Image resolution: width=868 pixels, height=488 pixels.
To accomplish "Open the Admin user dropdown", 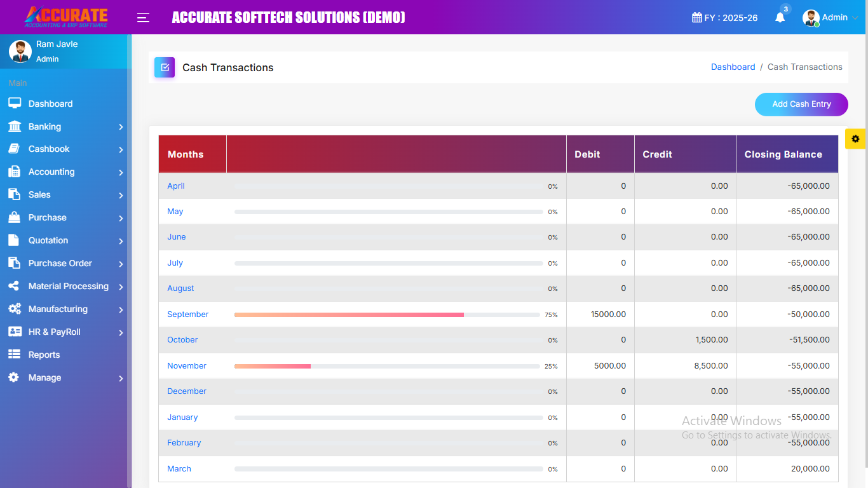I will click(x=831, y=18).
